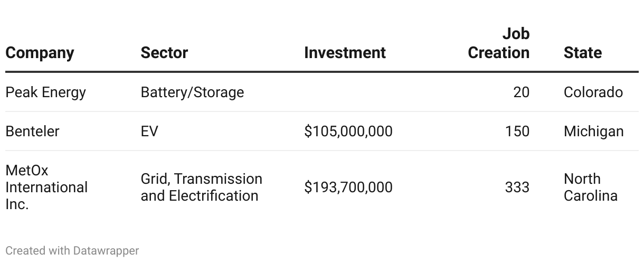Click the Company column header
The width and height of the screenshot is (644, 263).
coord(40,53)
